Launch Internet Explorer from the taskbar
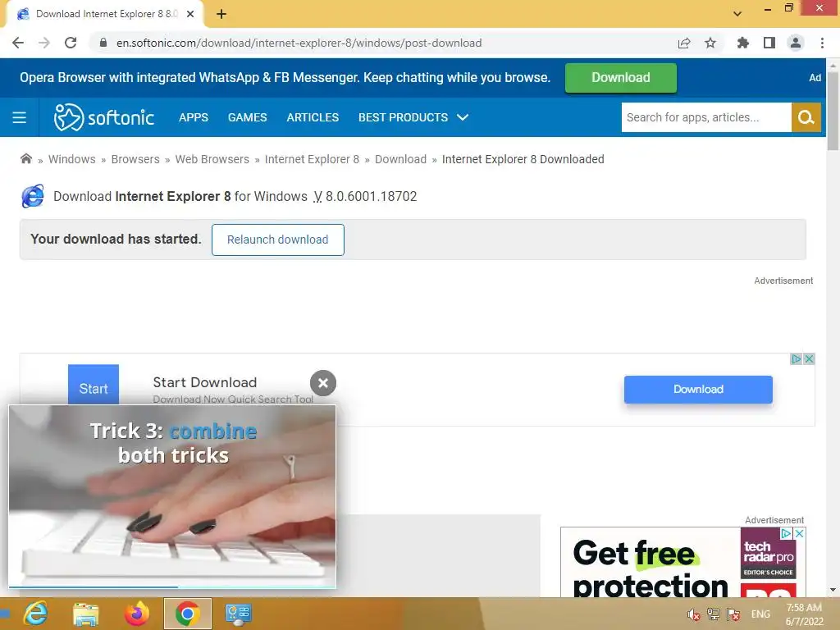Viewport: 840px width, 630px height. click(36, 614)
